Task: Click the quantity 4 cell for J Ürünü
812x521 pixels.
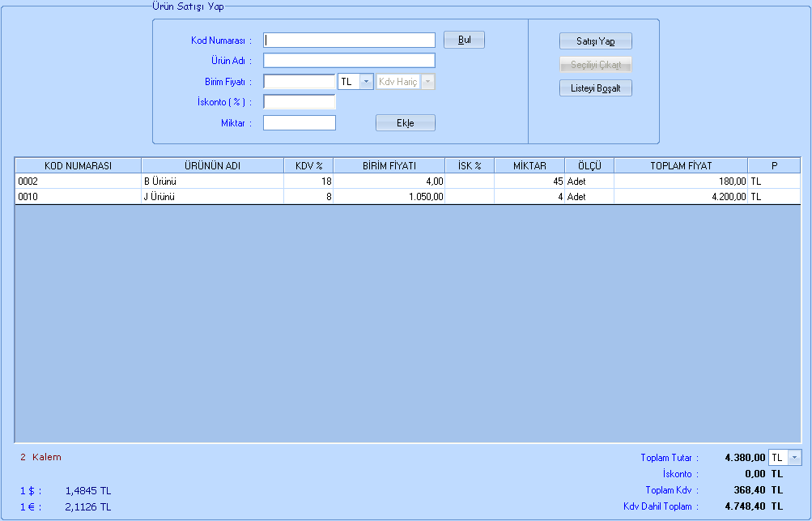Action: point(529,196)
